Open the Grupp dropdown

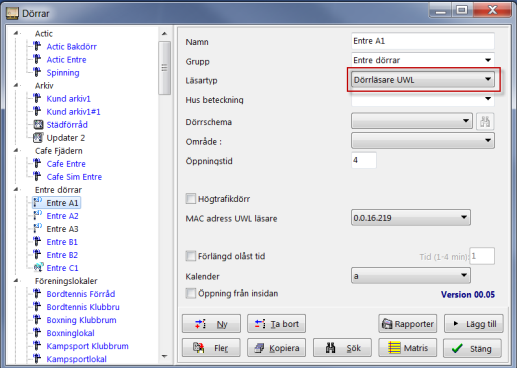click(x=423, y=60)
